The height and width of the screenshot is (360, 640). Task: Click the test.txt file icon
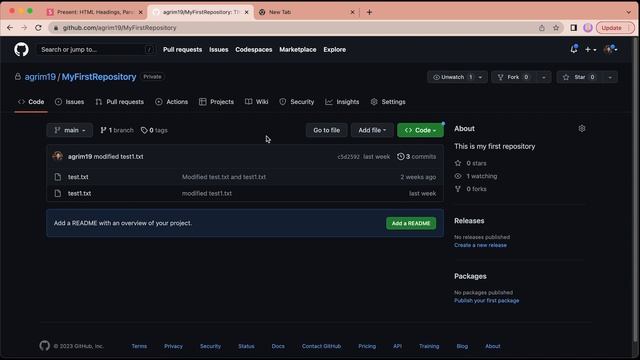[x=58, y=177]
